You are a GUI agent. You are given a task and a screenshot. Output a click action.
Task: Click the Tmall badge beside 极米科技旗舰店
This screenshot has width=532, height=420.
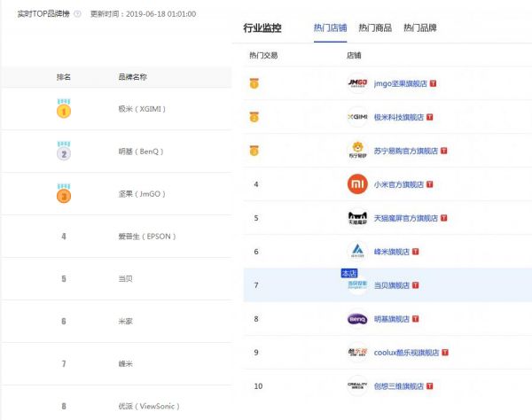pyautogui.click(x=429, y=117)
